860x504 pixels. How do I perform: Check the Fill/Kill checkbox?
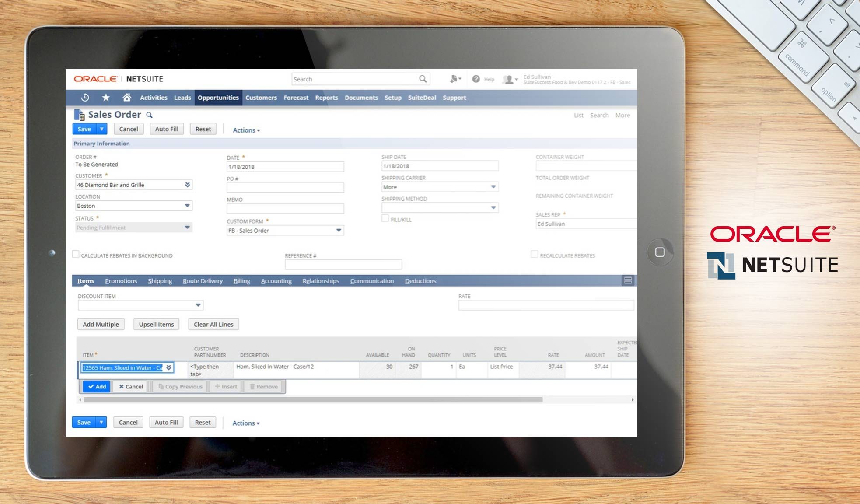coord(385,218)
